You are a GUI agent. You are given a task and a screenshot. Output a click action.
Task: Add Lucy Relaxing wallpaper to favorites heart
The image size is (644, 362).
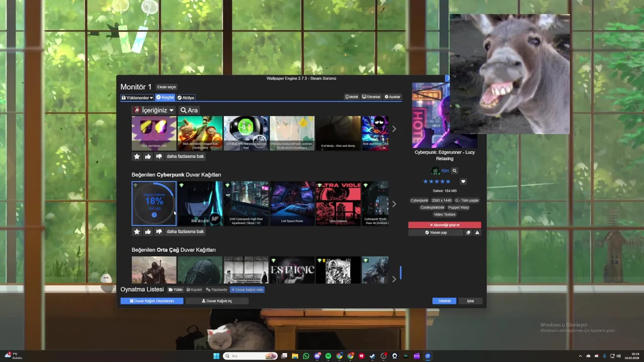(x=463, y=182)
